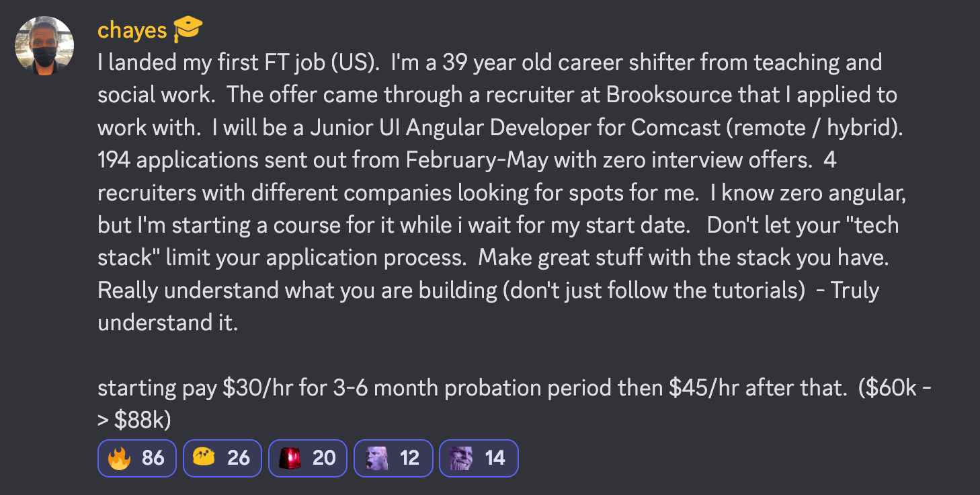
Task: Click the "$88k)" text on last line
Action: [142, 420]
